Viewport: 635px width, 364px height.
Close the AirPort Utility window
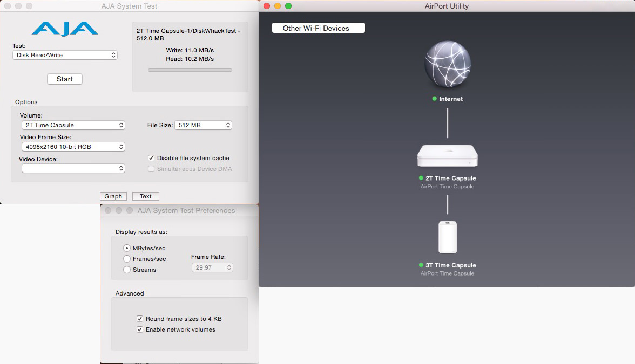267,6
